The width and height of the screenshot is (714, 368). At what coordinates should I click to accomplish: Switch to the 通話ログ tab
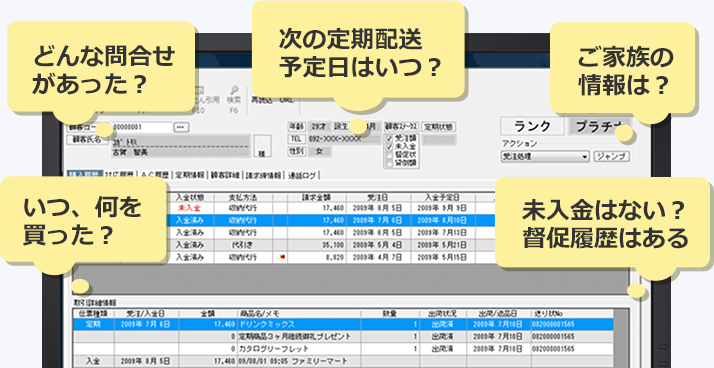tap(303, 175)
